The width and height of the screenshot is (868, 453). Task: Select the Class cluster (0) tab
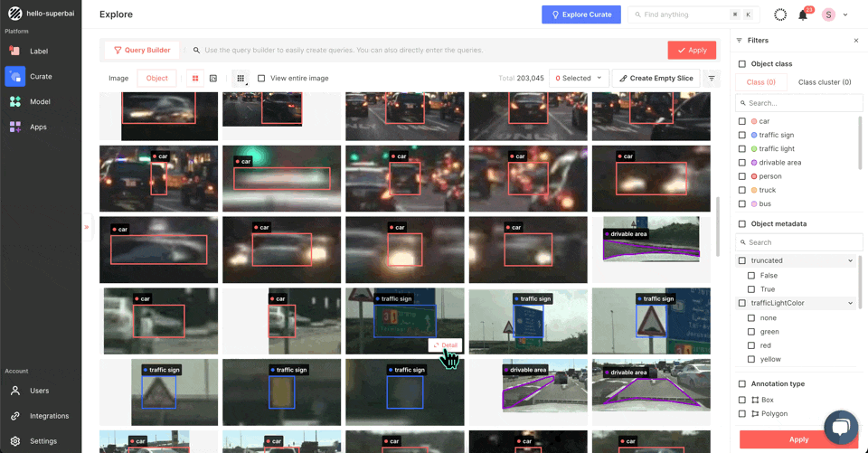825,82
